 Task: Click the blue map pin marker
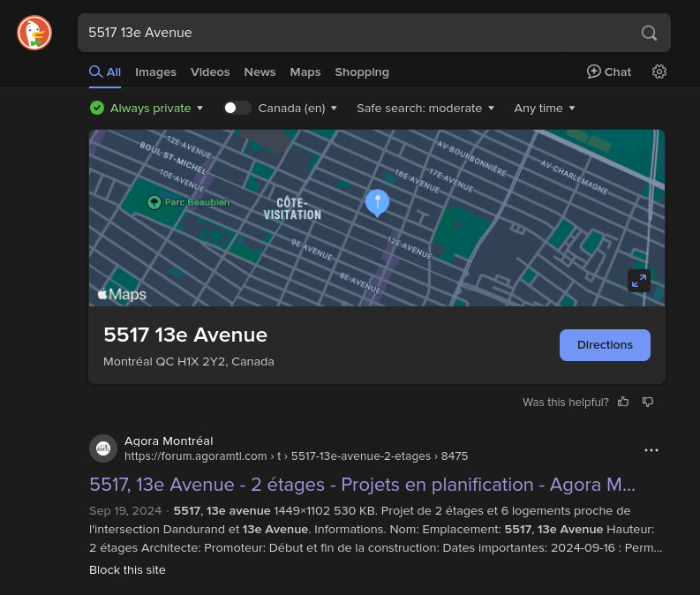coord(377,203)
